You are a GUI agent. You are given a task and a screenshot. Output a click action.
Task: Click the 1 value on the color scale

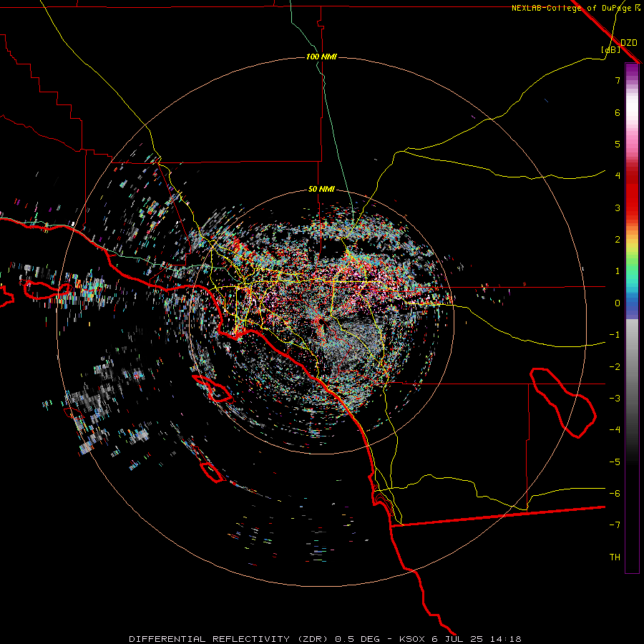point(618,271)
